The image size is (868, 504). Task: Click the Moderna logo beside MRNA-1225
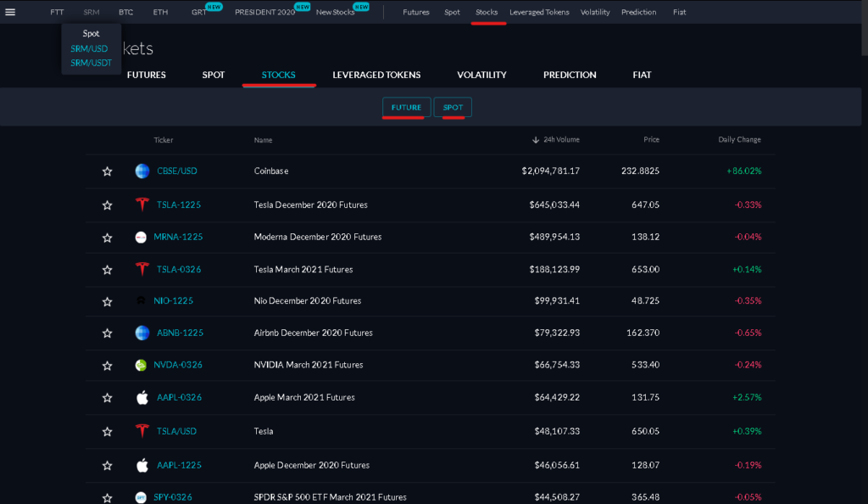(141, 237)
